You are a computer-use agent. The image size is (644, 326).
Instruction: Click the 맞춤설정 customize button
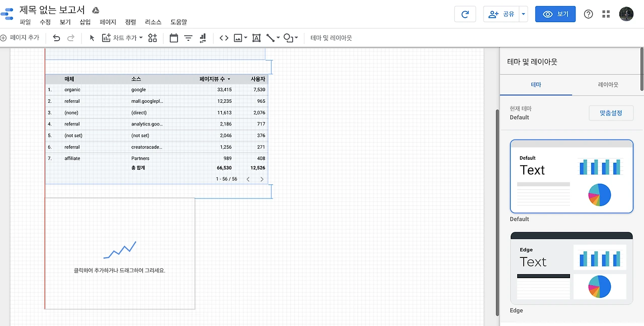pyautogui.click(x=611, y=113)
